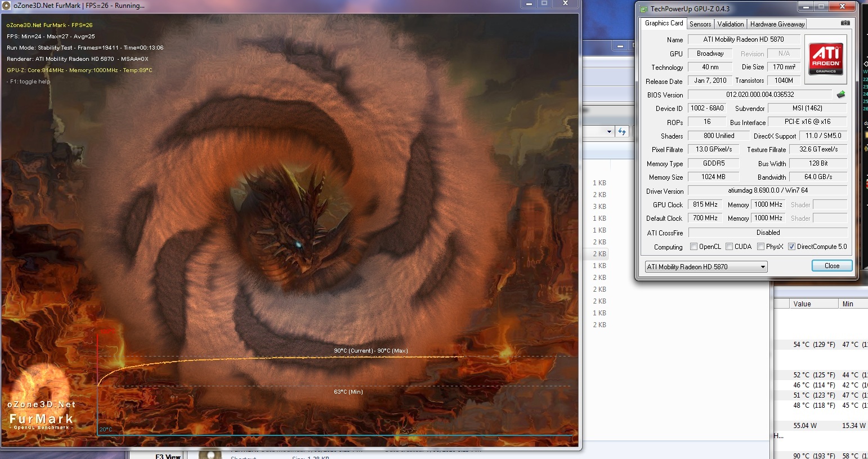Uncheck the DirectCompute 5.0 checkbox
This screenshot has width=868, height=459.
pos(791,247)
